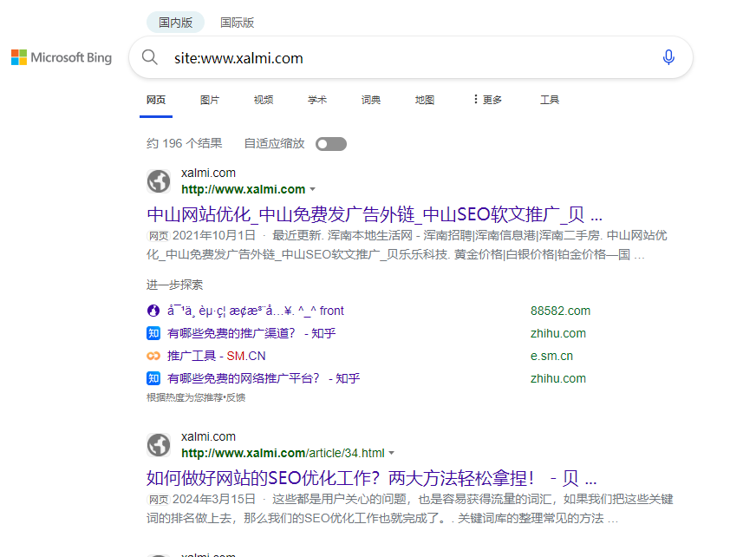The height and width of the screenshot is (557, 756).
Task: Click the magnifying glass search icon
Action: pyautogui.click(x=150, y=57)
